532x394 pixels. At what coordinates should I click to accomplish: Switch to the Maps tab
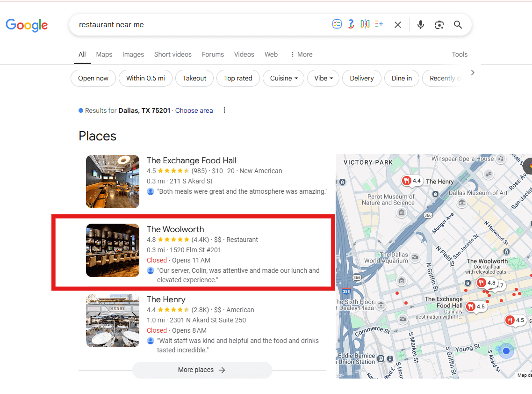(104, 54)
